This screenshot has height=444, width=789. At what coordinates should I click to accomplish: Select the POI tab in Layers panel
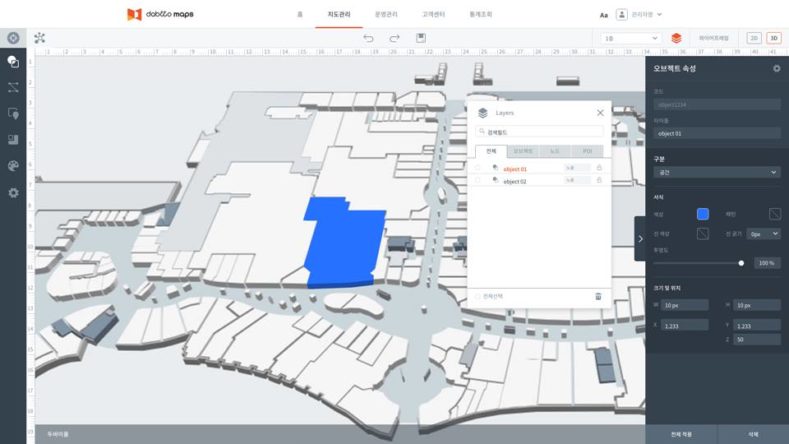589,151
